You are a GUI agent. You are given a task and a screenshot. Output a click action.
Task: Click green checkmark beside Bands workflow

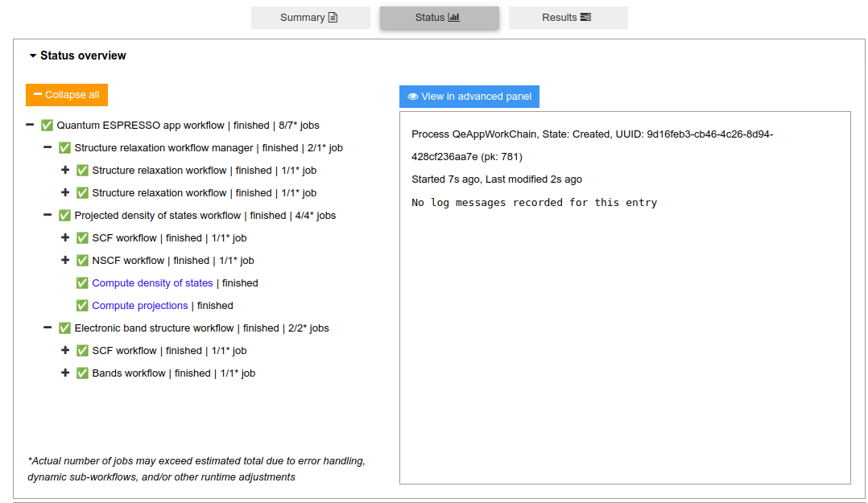tap(82, 373)
